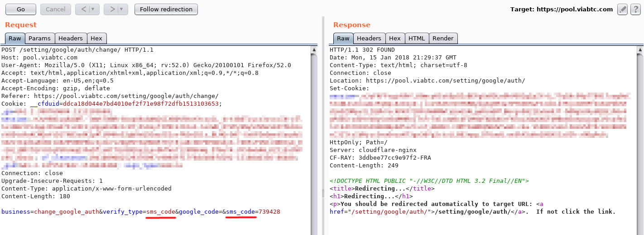
Task: Click the Date header in response
Action: [393, 58]
